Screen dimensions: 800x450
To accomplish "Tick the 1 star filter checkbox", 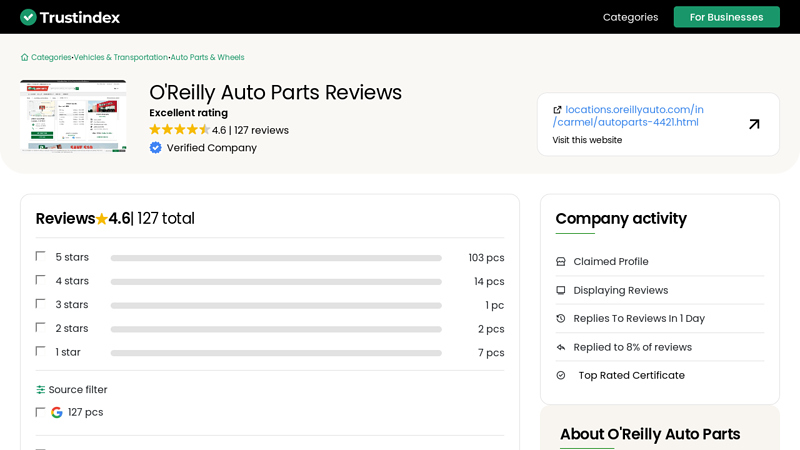I will (40, 351).
